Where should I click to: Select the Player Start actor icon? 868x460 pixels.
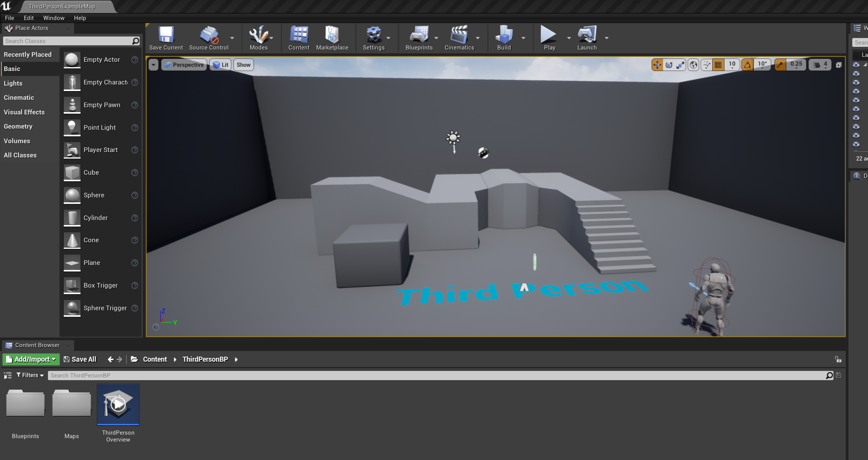coord(72,150)
